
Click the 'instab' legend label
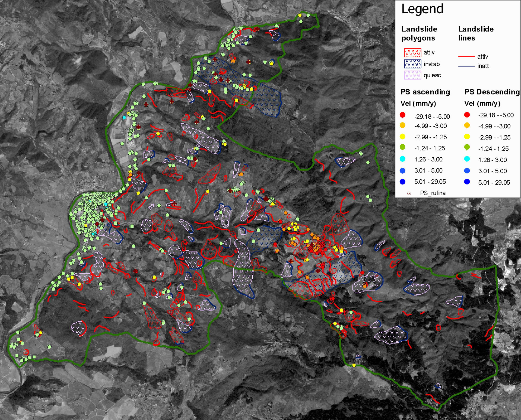point(431,64)
